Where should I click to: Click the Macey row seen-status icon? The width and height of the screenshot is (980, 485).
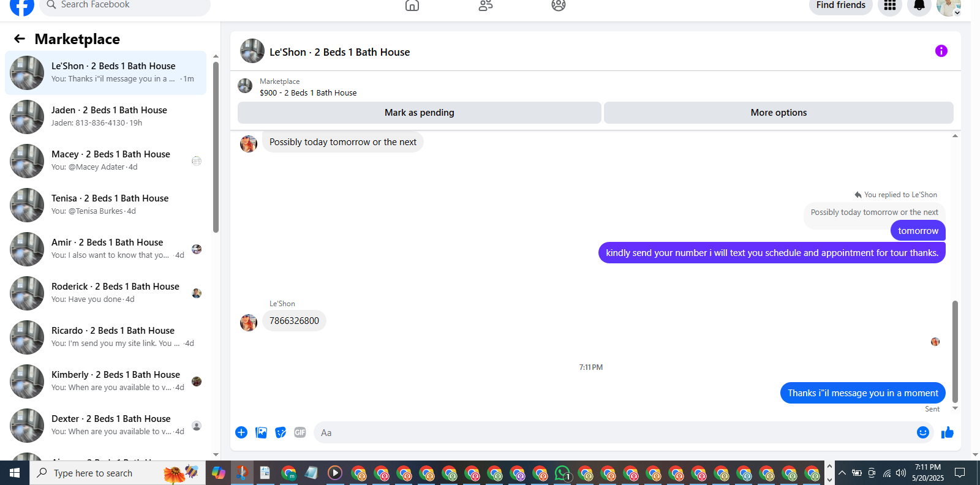coord(197,161)
